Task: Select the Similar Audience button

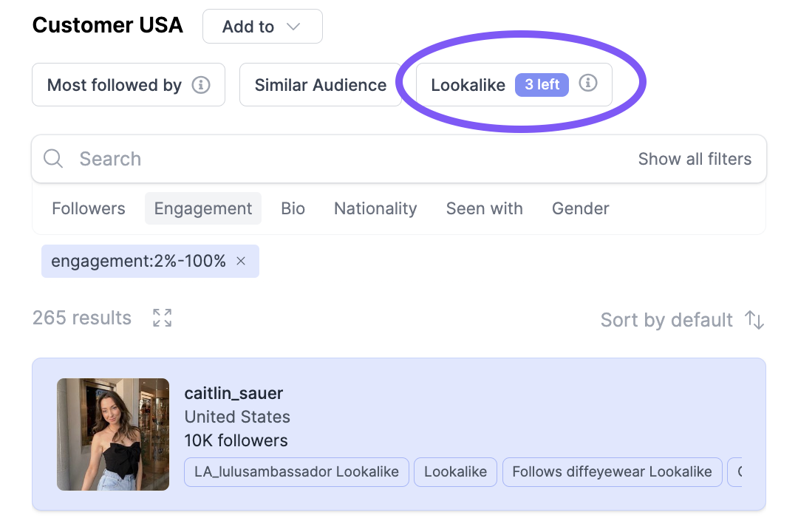Action: (321, 85)
